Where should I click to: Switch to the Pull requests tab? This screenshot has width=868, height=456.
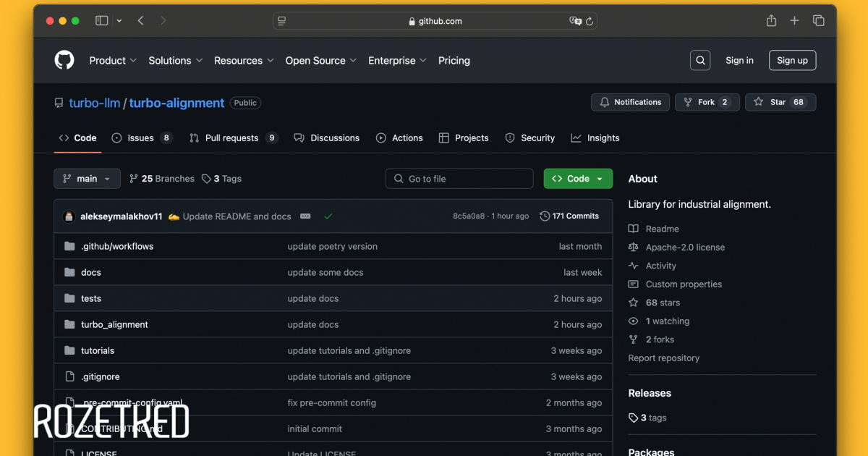tap(231, 138)
